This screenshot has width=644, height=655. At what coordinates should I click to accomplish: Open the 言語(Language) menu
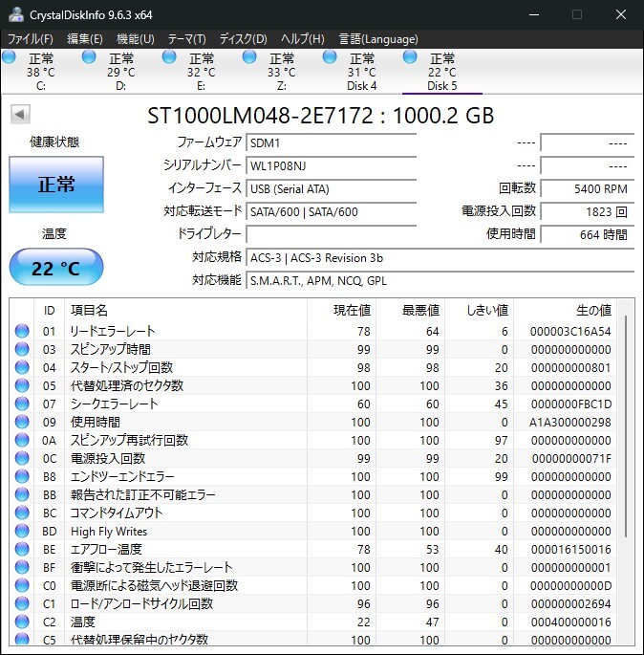378,38
